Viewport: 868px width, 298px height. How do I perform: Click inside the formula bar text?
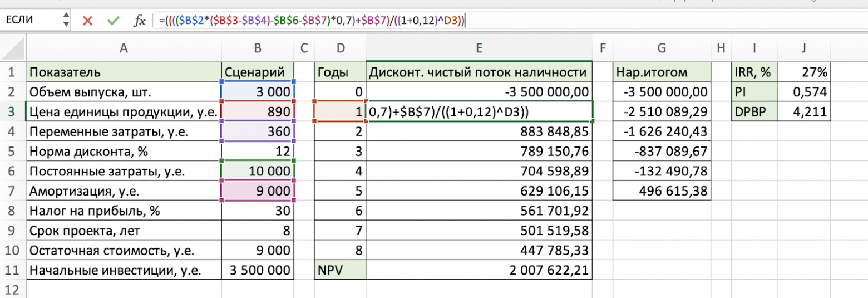click(x=312, y=21)
